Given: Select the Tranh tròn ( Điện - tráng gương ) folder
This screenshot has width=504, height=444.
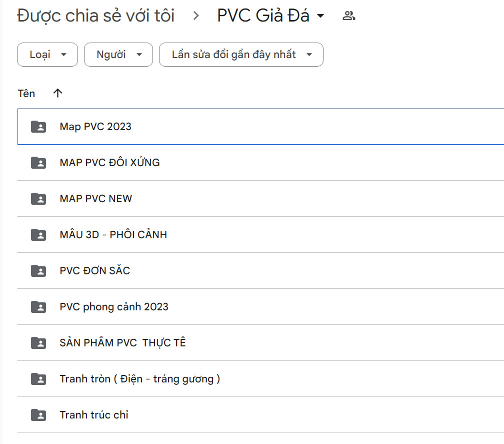Looking at the screenshot, I should tap(139, 379).
